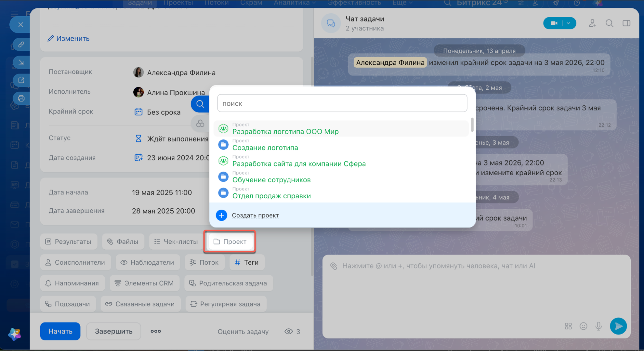
Task: Open emoji picker smiley icon
Action: (583, 326)
